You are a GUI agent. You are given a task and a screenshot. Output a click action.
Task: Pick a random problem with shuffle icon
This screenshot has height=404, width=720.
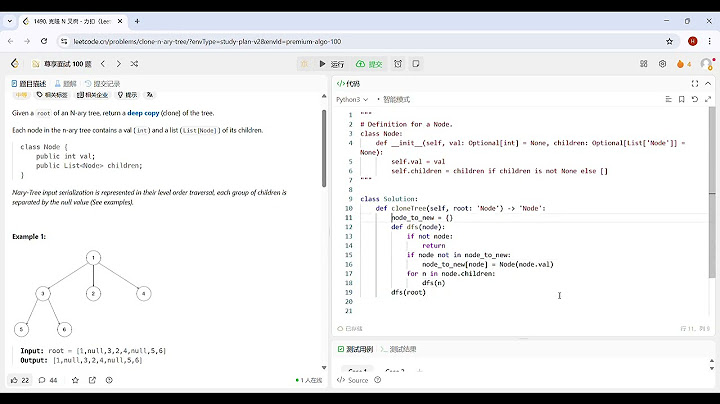point(134,64)
